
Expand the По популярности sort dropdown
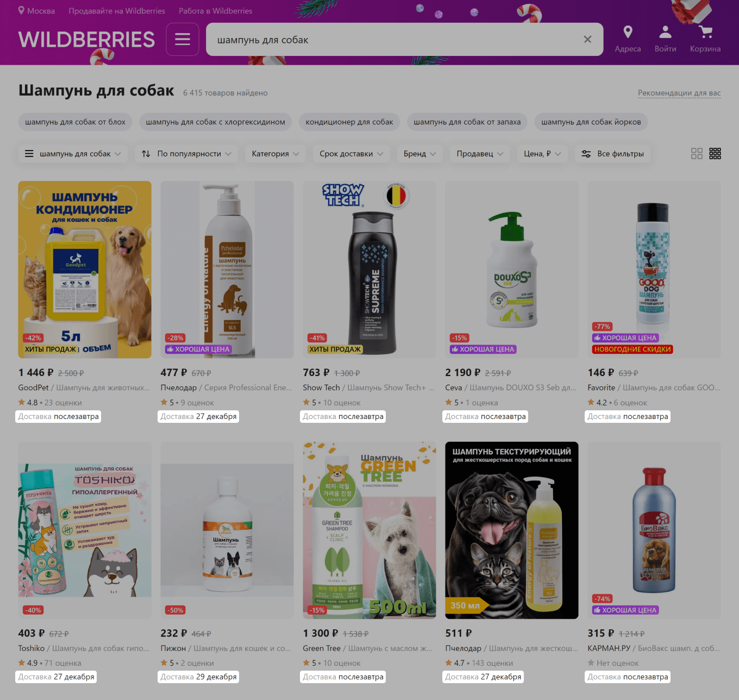tap(186, 154)
